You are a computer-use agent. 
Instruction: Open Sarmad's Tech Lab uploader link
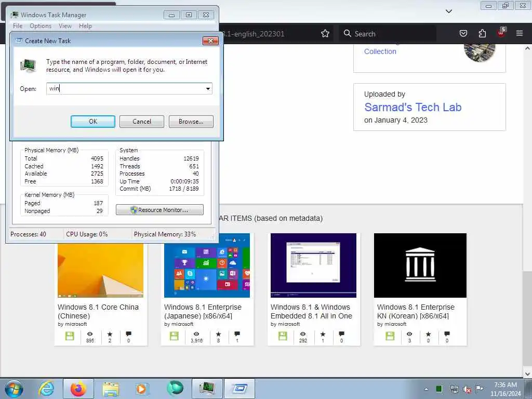coord(413,107)
